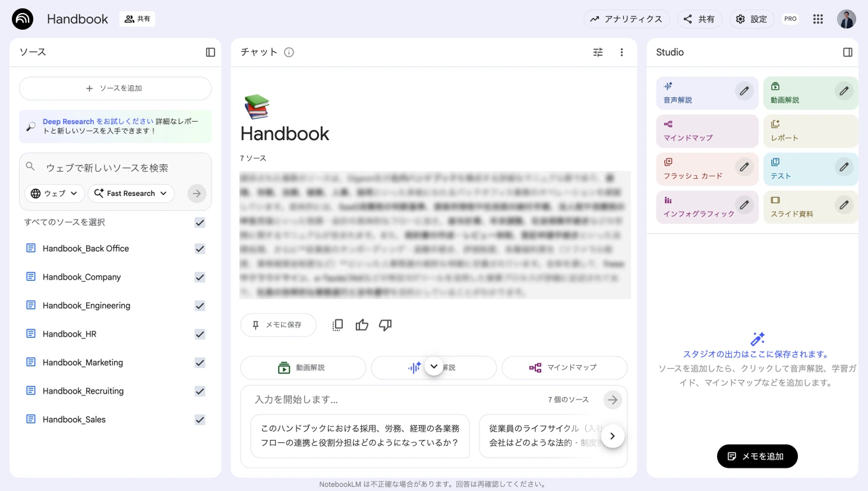Edit テスト with its pencil icon
This screenshot has height=491, width=868.
click(x=844, y=167)
